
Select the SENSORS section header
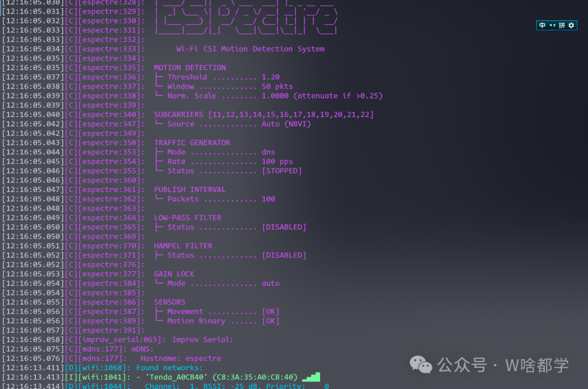169,301
